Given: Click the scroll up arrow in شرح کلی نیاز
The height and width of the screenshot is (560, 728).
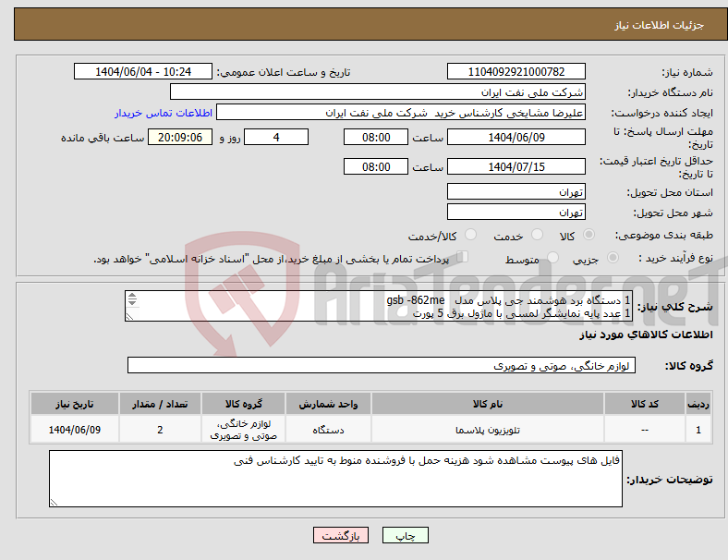Looking at the screenshot, I should pos(132,296).
